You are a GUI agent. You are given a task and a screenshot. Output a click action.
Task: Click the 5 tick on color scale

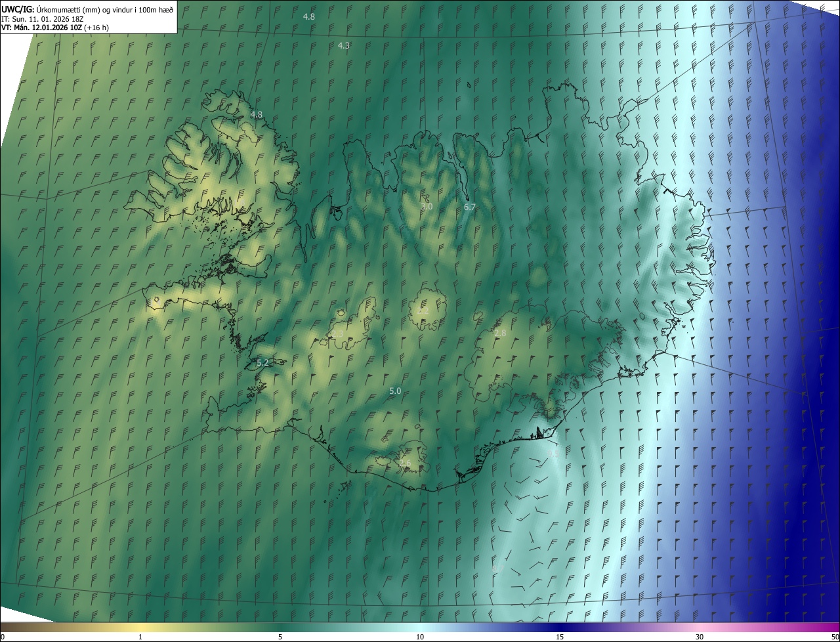coord(280,637)
